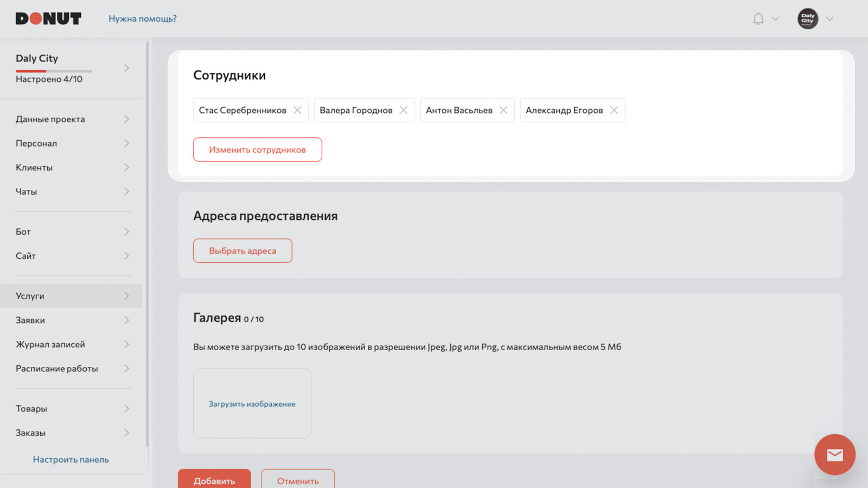Open the mail chat floating button
Image resolution: width=868 pixels, height=488 pixels.
click(x=835, y=454)
